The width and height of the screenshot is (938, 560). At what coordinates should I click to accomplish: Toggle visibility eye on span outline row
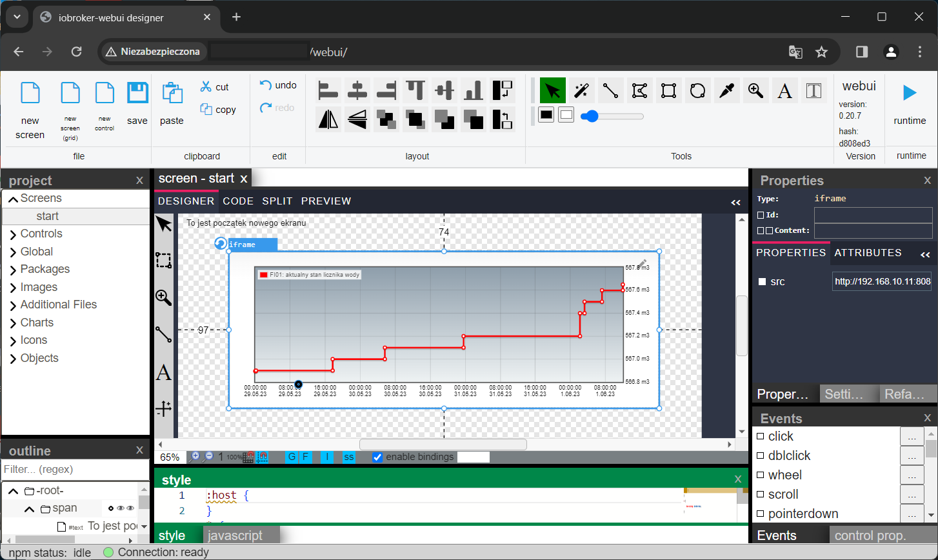(121, 508)
